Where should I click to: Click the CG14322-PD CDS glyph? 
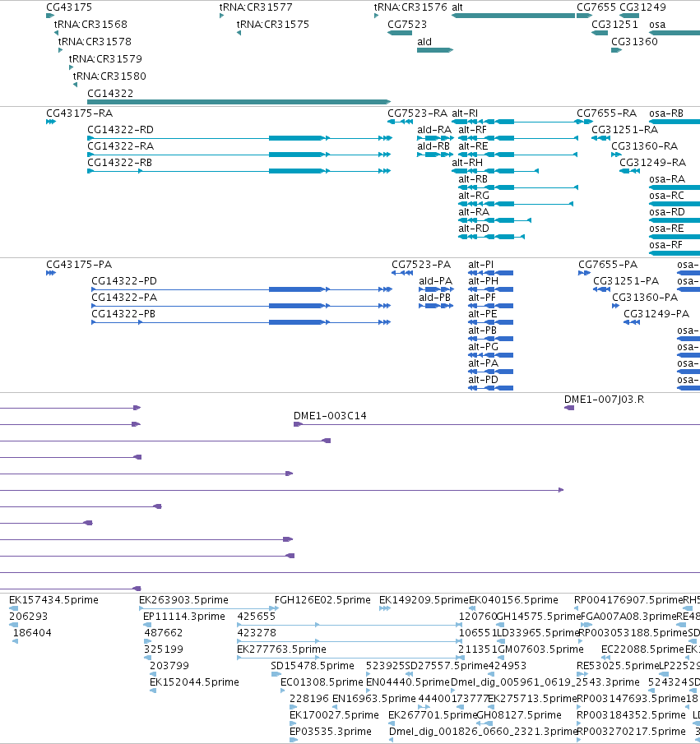[x=242, y=289]
